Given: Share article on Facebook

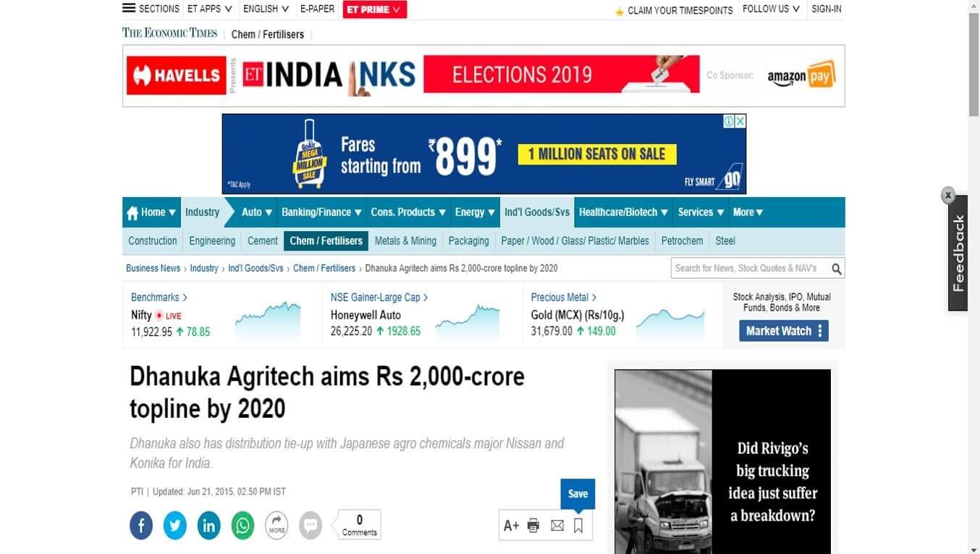Looking at the screenshot, I should (141, 525).
